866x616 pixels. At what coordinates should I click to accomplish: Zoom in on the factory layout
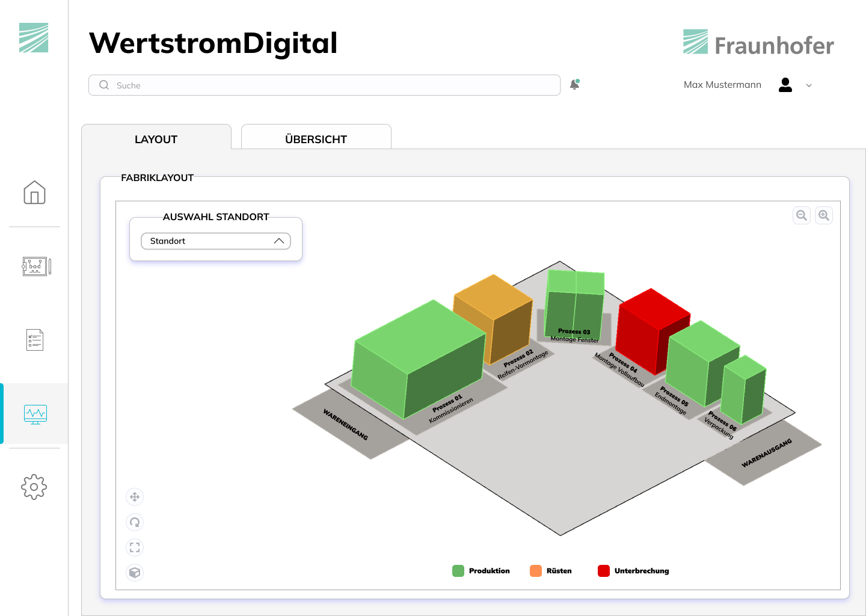(x=824, y=215)
